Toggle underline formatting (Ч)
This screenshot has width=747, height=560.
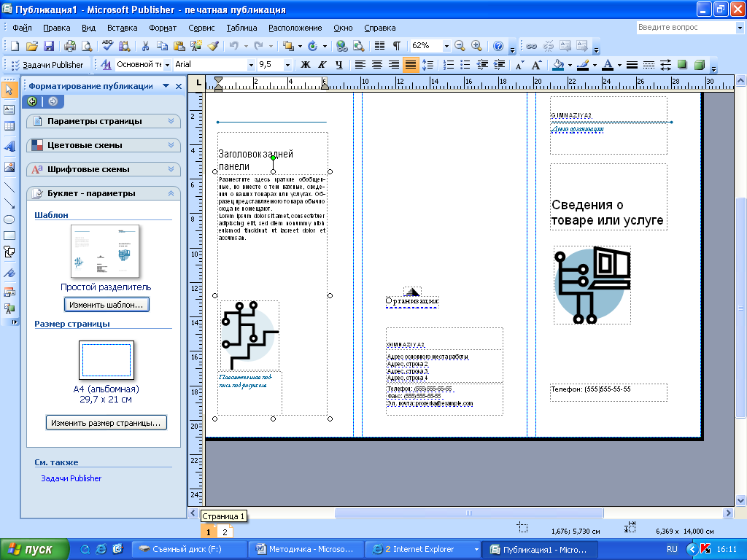pyautogui.click(x=338, y=65)
